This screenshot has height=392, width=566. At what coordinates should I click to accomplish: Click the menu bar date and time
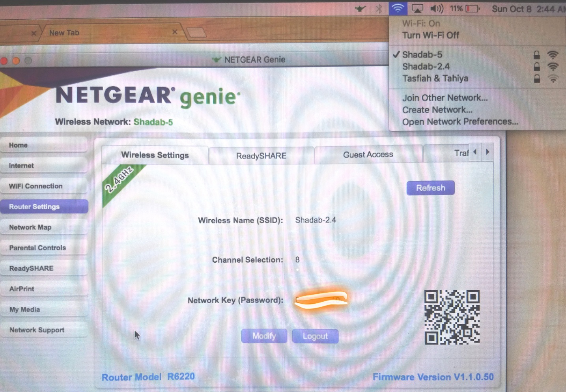(529, 9)
